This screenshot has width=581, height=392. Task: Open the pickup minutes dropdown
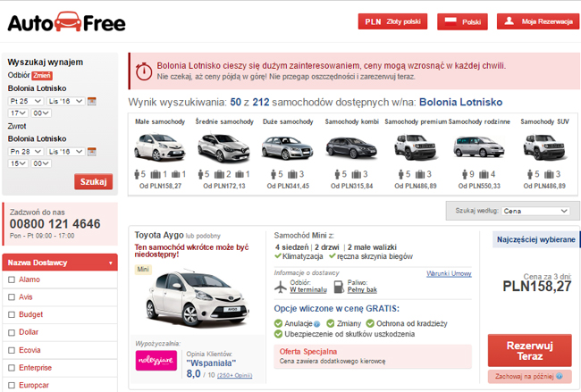[x=41, y=113]
